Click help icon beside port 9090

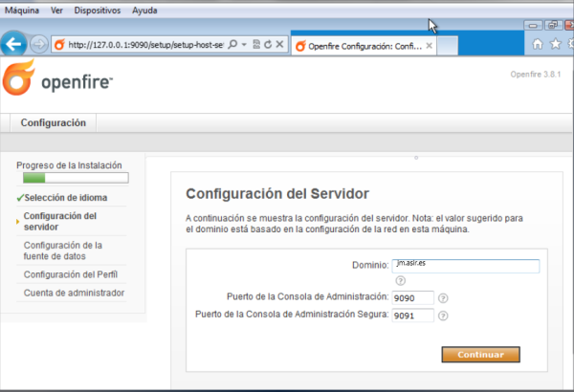point(443,298)
